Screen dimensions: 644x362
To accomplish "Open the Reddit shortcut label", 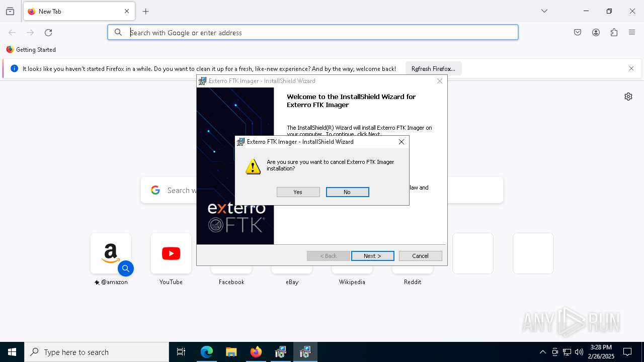I will tap(413, 282).
